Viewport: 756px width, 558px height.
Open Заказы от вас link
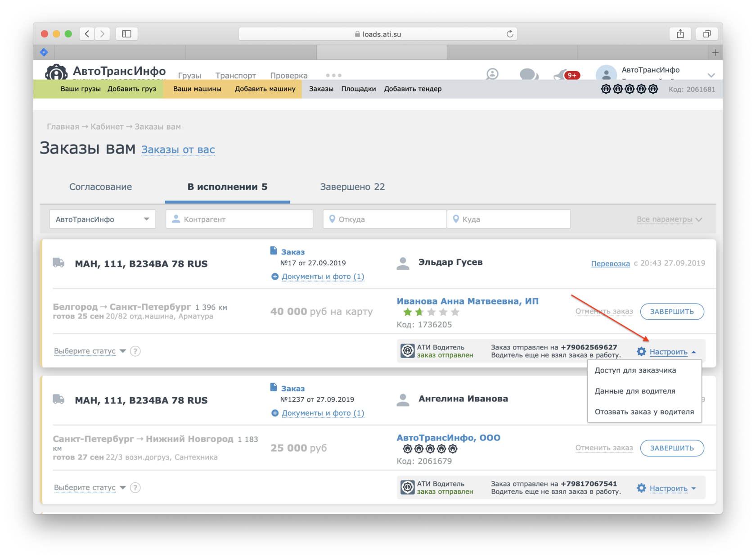pyautogui.click(x=178, y=150)
